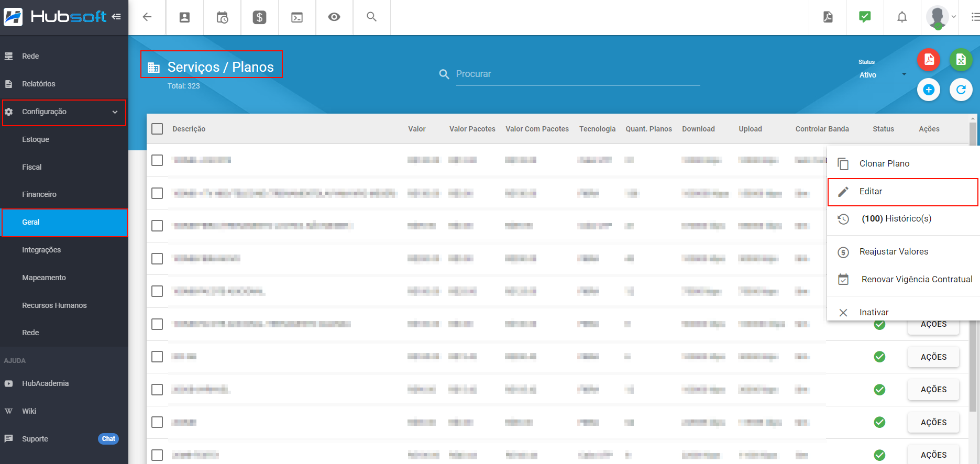Screen dimensions: 980x464
Task: Sort by Tecnologia column header
Action: coord(597,129)
